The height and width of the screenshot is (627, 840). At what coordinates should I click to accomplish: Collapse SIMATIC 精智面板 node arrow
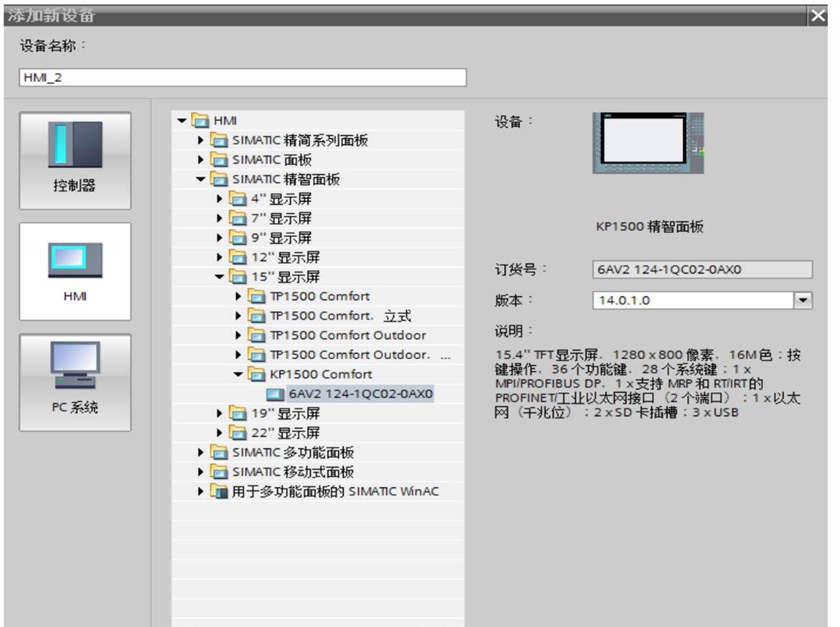pyautogui.click(x=200, y=179)
